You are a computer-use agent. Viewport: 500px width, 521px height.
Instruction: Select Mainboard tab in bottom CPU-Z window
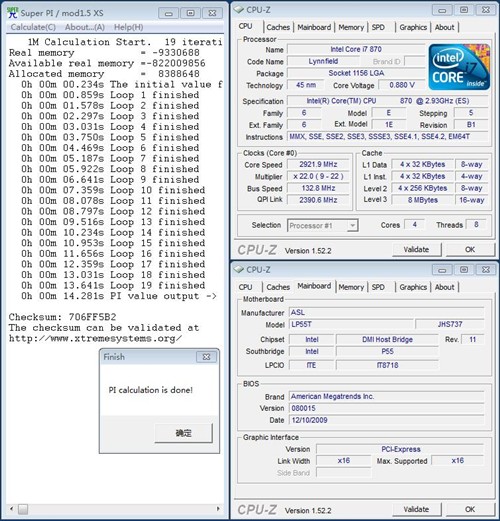tap(314, 286)
